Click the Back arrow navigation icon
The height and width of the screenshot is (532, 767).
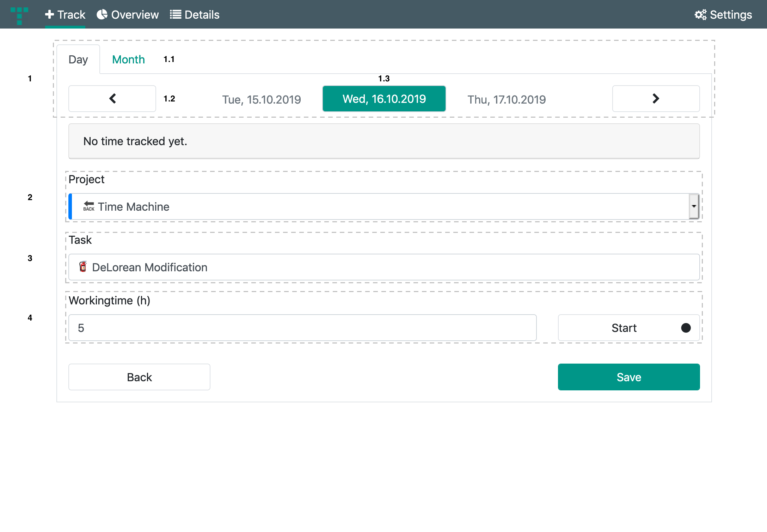pyautogui.click(x=112, y=99)
